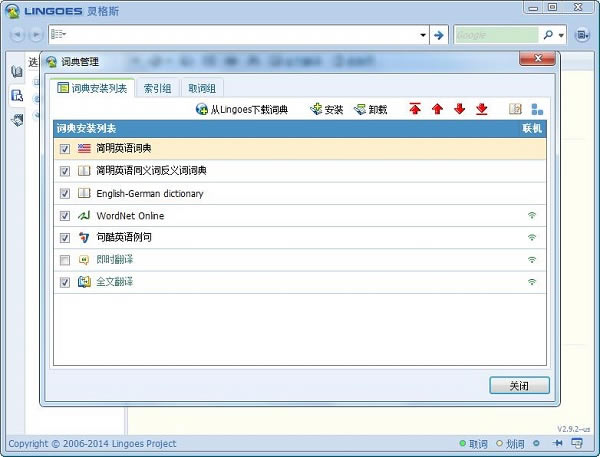Click the main search input field
The height and width of the screenshot is (457, 600).
[x=241, y=35]
